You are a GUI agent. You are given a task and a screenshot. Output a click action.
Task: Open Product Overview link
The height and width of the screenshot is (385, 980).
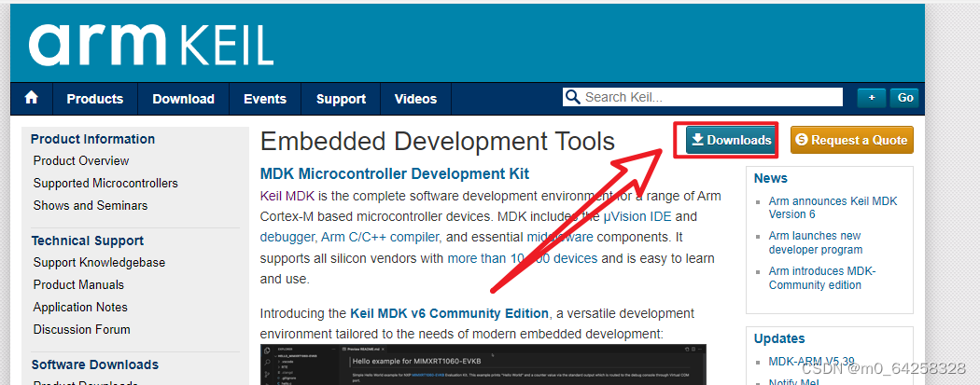click(x=81, y=161)
